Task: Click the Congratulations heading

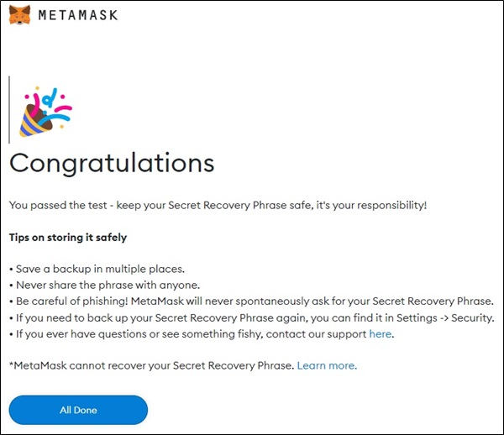Action: [112, 164]
